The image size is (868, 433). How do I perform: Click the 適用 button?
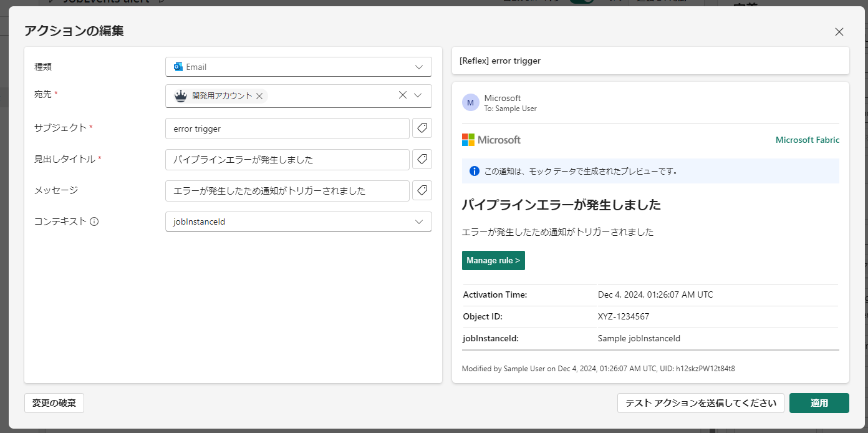[819, 403]
